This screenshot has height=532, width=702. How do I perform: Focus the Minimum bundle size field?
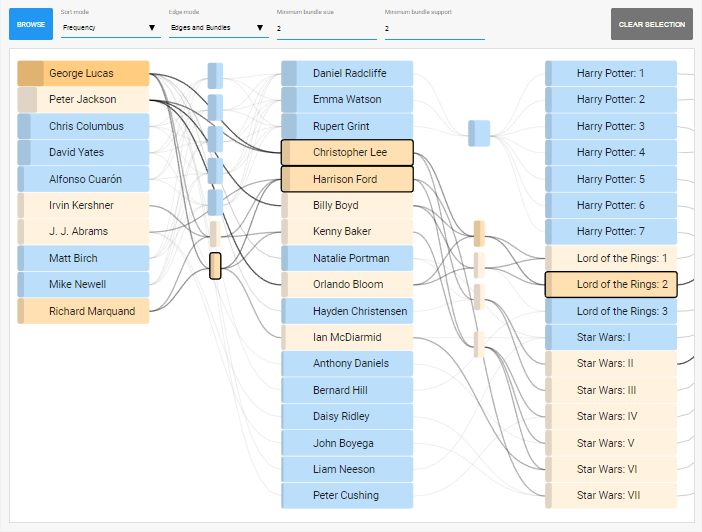tap(326, 29)
